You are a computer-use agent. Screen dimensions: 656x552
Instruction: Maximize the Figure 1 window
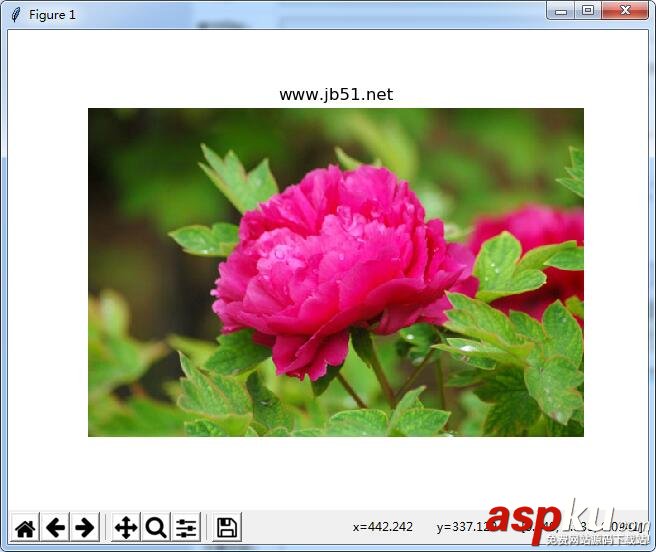588,11
